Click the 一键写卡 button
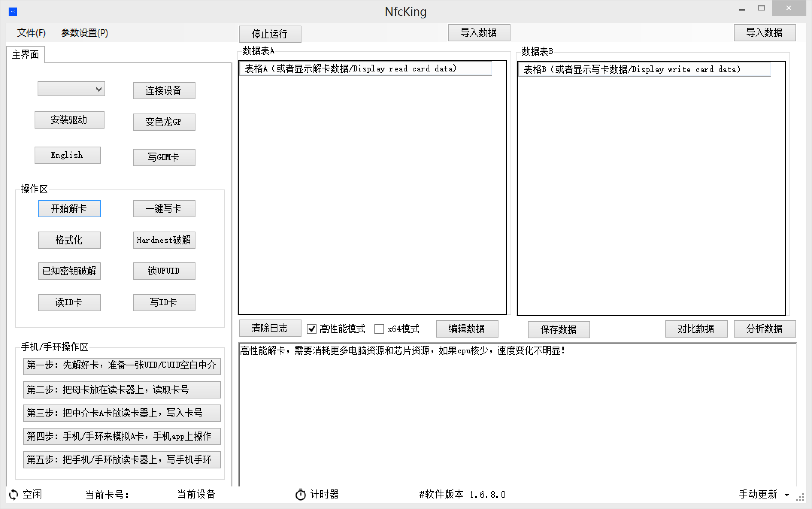The width and height of the screenshot is (812, 509). pyautogui.click(x=164, y=209)
